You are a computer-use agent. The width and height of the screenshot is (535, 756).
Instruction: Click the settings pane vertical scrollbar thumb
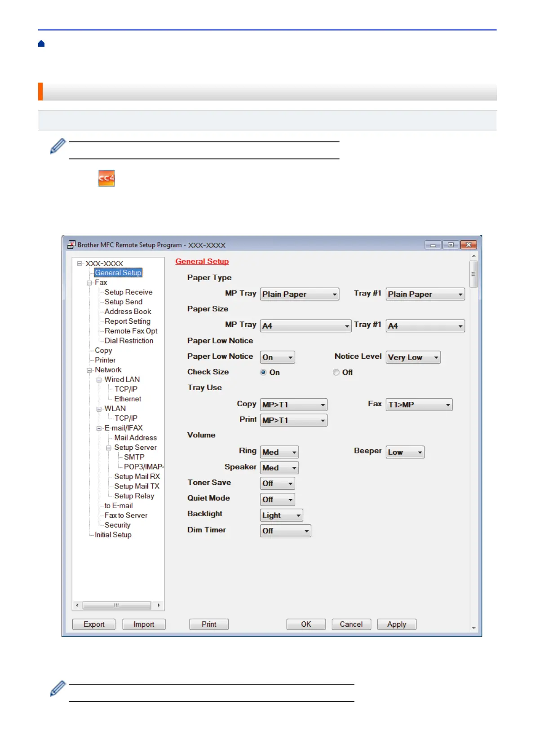(473, 274)
